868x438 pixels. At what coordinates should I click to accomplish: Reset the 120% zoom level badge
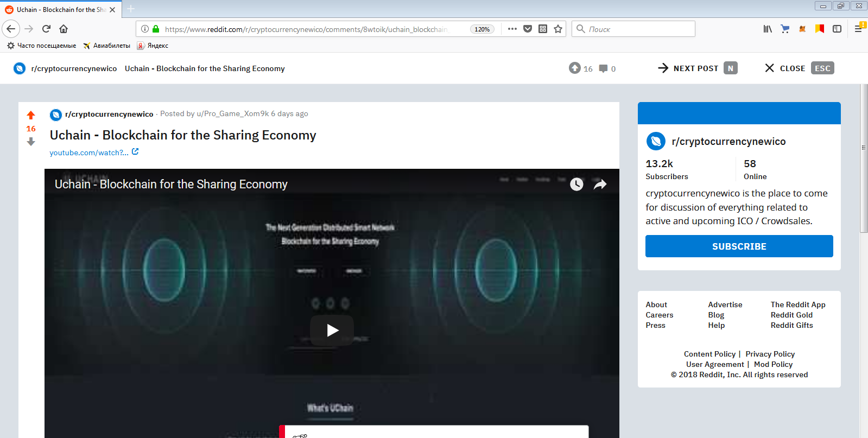click(482, 29)
